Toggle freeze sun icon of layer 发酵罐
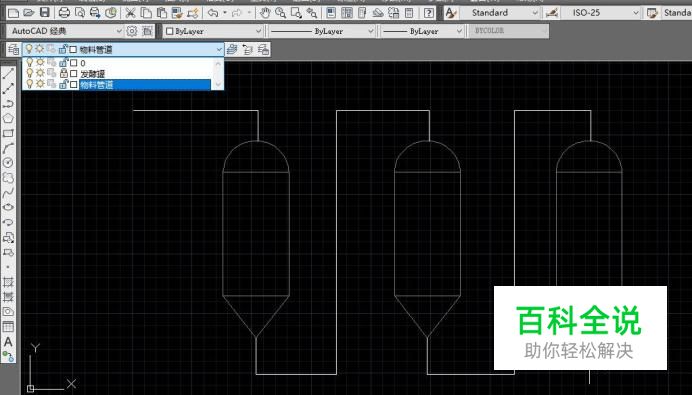Screen dimensions: 692x395 (x=40, y=73)
